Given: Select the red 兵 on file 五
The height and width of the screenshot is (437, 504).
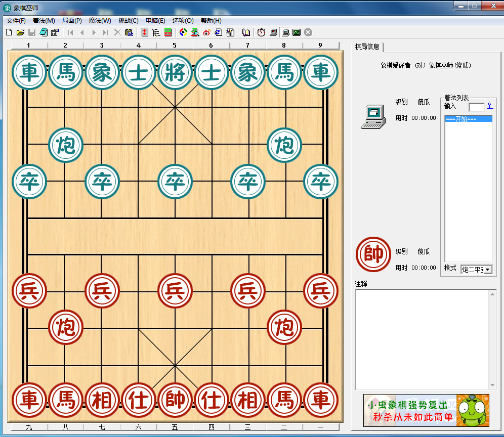Looking at the screenshot, I should click(175, 291).
